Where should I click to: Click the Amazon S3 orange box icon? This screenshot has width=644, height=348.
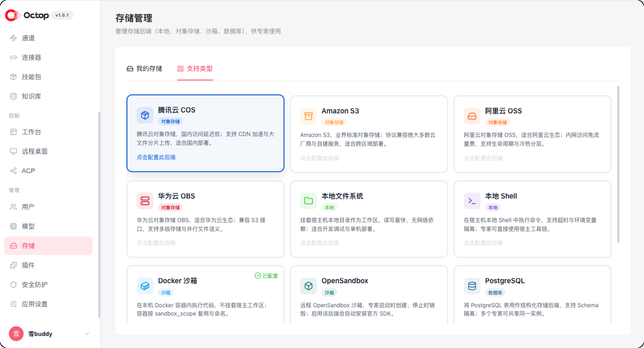tap(309, 116)
